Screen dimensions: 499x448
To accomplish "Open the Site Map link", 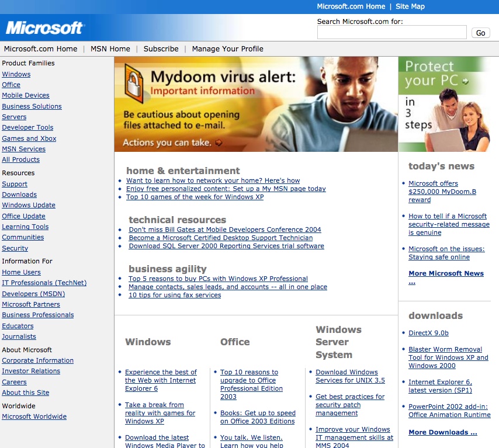I will (410, 6).
